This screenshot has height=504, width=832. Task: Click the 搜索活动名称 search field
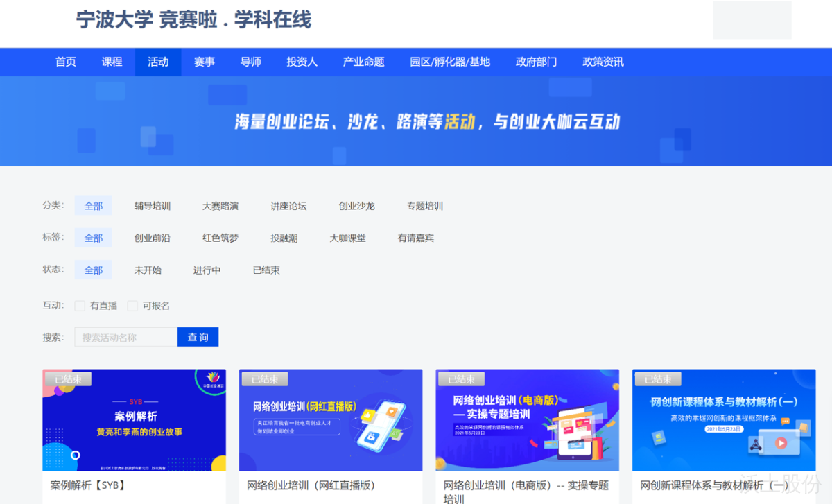pos(125,337)
